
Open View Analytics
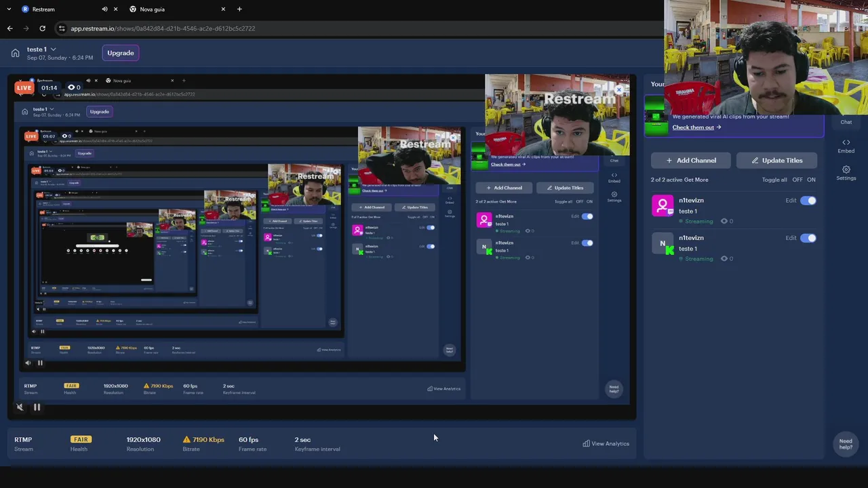coord(606,444)
